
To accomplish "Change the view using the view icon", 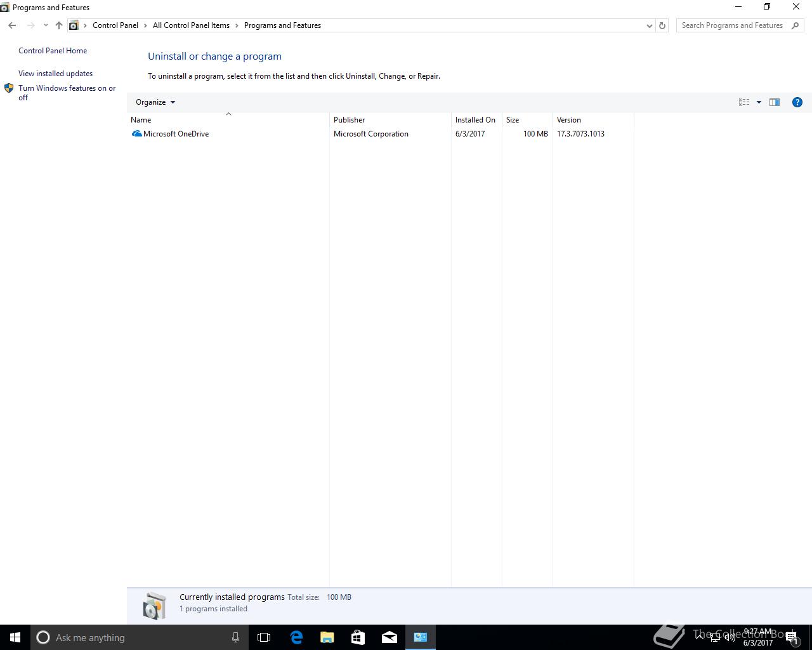I will pyautogui.click(x=744, y=102).
